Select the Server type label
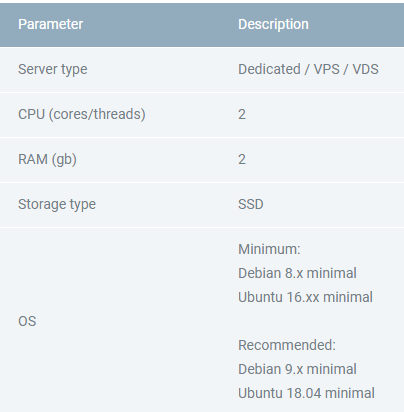 (53, 70)
